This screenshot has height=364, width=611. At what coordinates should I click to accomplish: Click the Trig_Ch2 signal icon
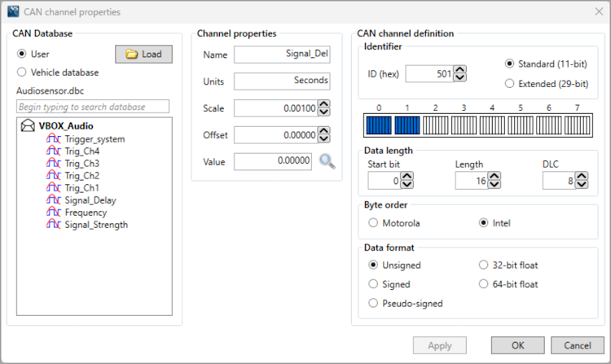coord(54,176)
